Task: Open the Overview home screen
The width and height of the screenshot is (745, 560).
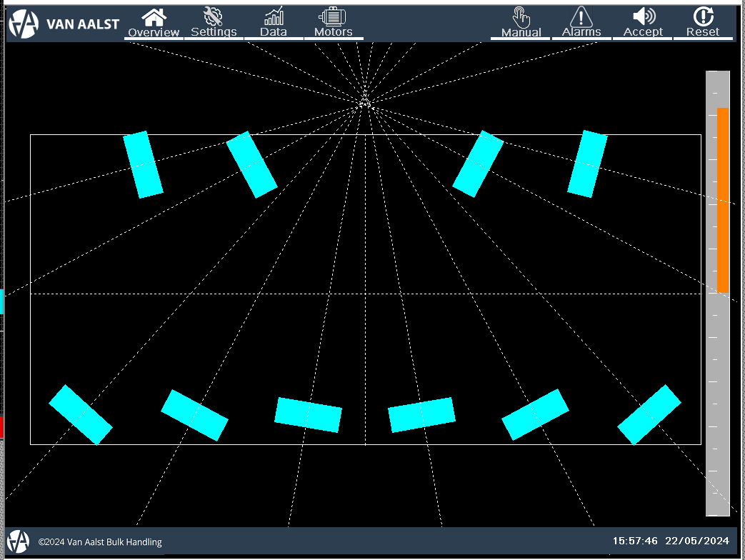Action: click(x=154, y=23)
